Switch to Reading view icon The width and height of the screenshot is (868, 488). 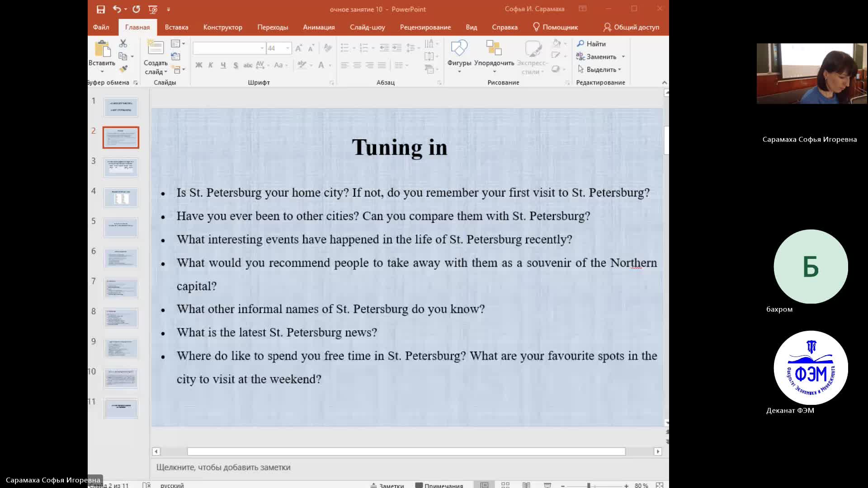pyautogui.click(x=526, y=485)
